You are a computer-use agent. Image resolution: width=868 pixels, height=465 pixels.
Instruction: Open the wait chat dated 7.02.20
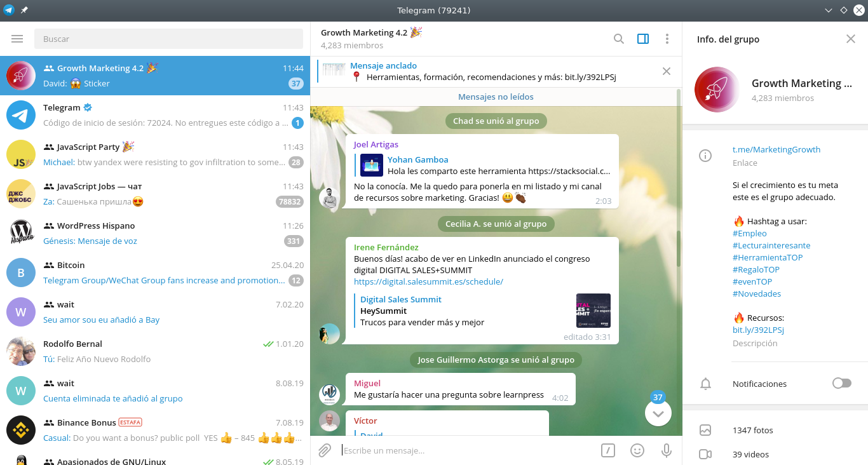(x=155, y=312)
